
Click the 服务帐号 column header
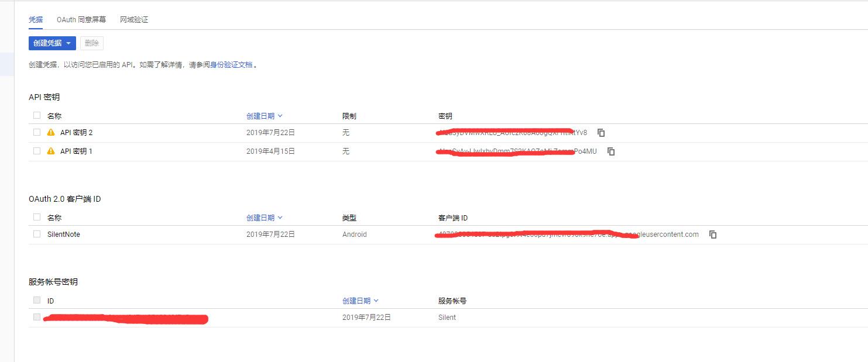point(452,301)
